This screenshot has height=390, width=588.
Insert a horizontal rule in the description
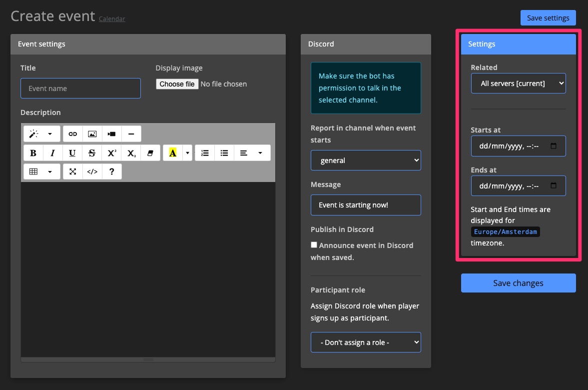pyautogui.click(x=131, y=134)
